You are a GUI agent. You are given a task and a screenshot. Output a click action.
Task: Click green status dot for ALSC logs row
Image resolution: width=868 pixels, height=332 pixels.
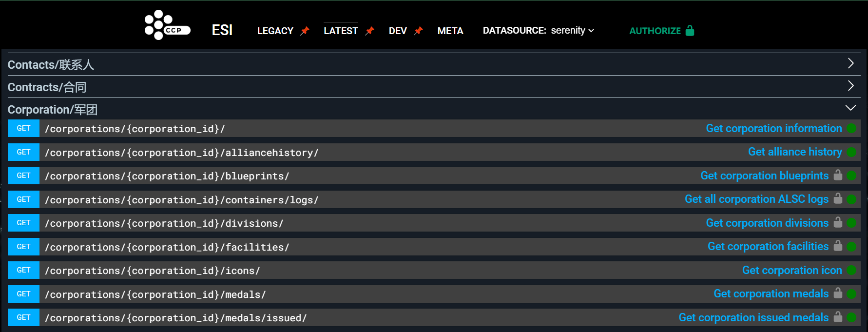tap(851, 199)
